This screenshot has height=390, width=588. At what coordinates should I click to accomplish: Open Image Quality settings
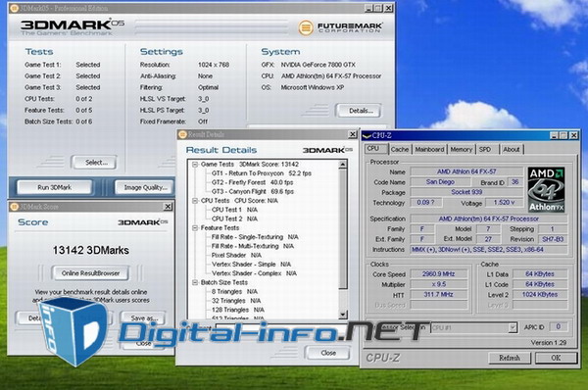(x=145, y=187)
